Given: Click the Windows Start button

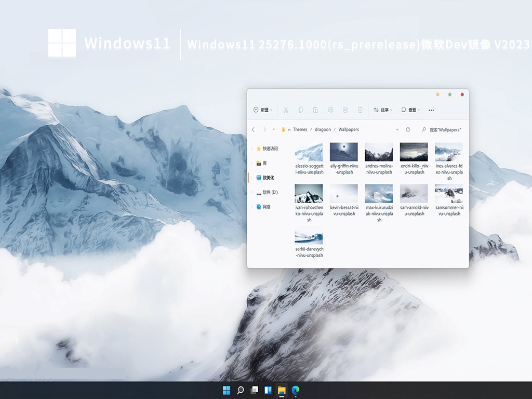Looking at the screenshot, I should coord(226,390).
